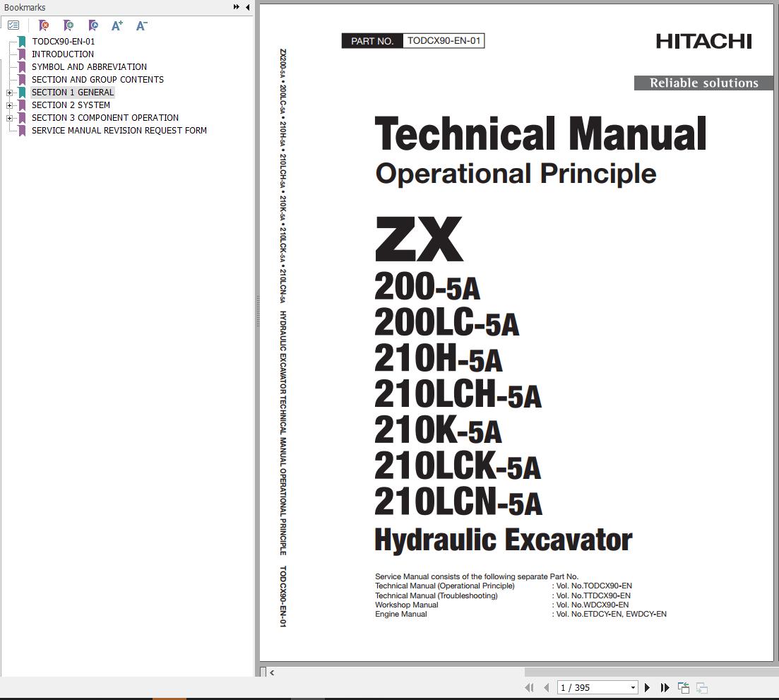Click bookmark icon beside SERVICE MANUAL REVISION REQUEST FORM
779x700 pixels.
[x=22, y=130]
